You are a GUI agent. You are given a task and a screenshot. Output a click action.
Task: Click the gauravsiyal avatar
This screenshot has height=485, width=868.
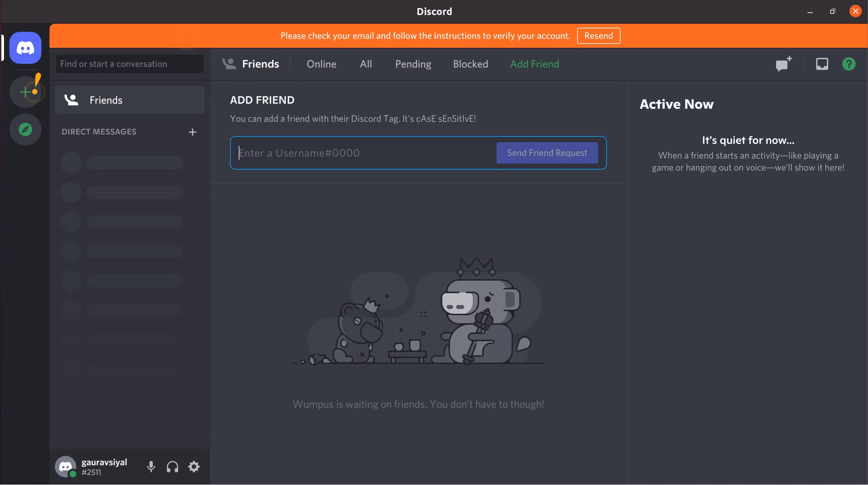(66, 467)
